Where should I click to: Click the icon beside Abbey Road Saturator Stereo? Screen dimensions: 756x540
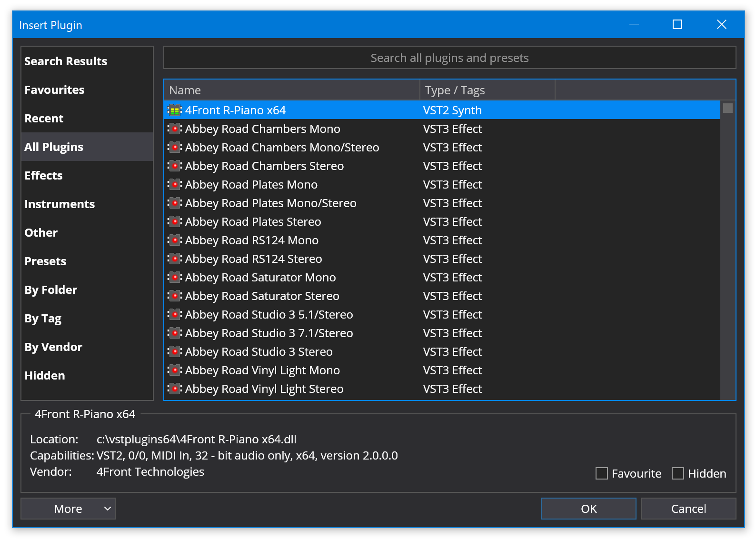(x=175, y=296)
